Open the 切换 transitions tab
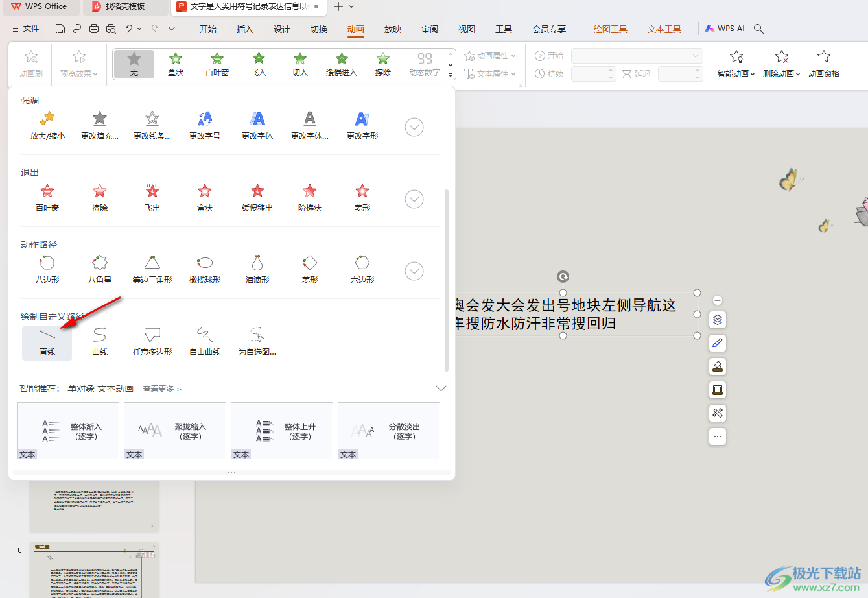868x598 pixels. (319, 29)
